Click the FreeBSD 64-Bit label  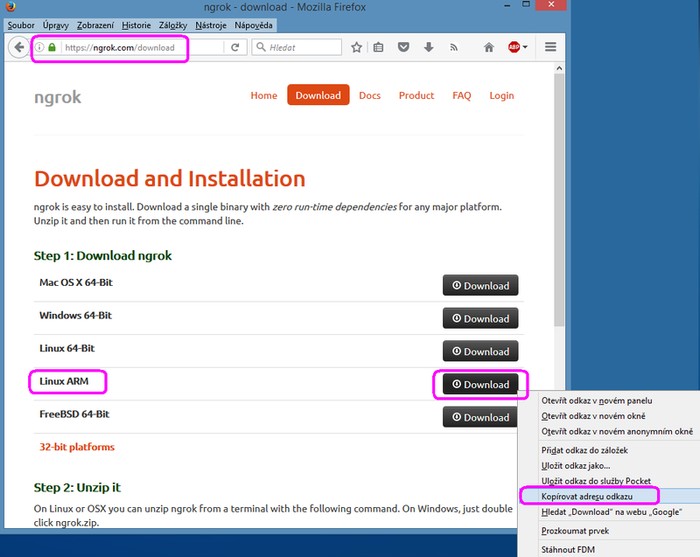point(74,414)
